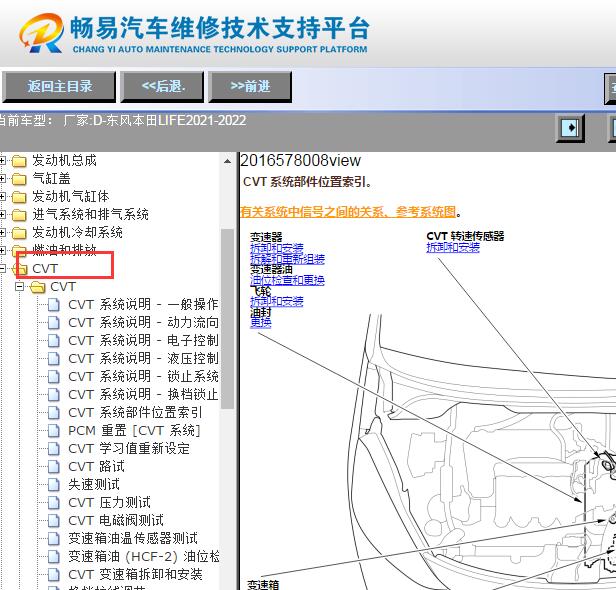
Task: Open the 更换 link under 油封
Action: [261, 323]
